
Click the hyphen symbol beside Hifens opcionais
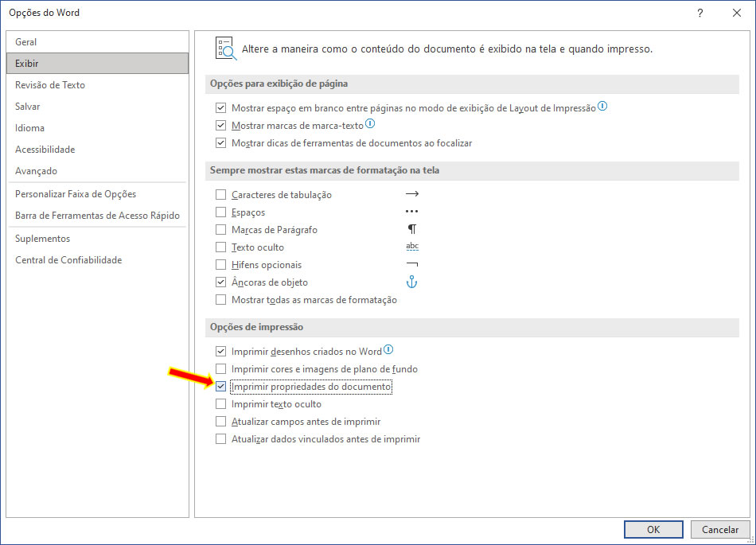click(x=412, y=264)
